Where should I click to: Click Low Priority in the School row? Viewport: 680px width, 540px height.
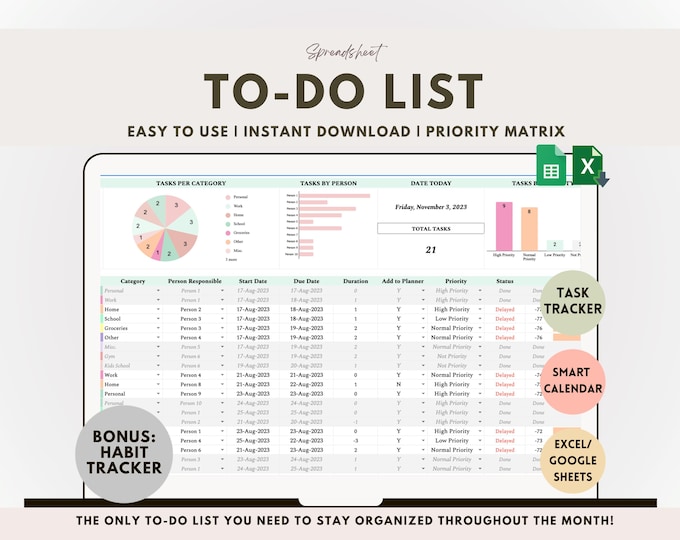tap(452, 318)
